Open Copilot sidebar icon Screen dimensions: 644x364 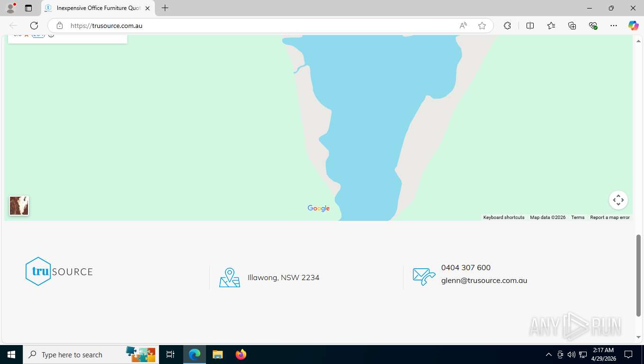634,26
